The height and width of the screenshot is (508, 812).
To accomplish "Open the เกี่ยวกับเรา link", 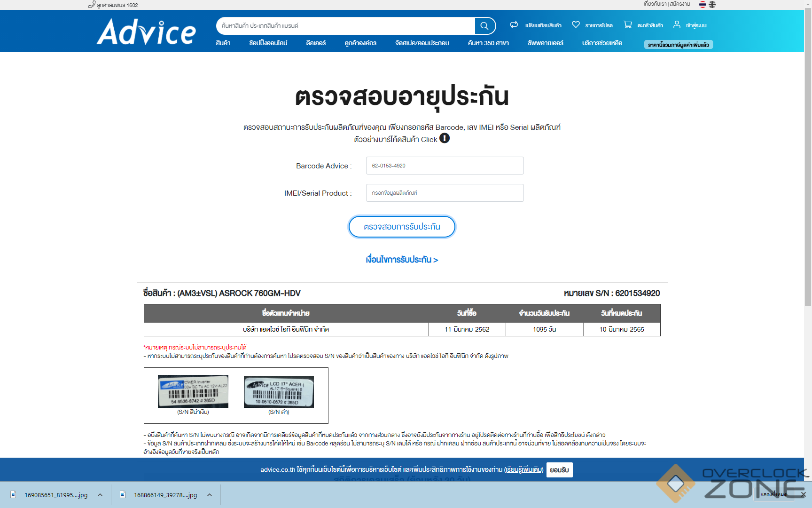I will pos(655,4).
